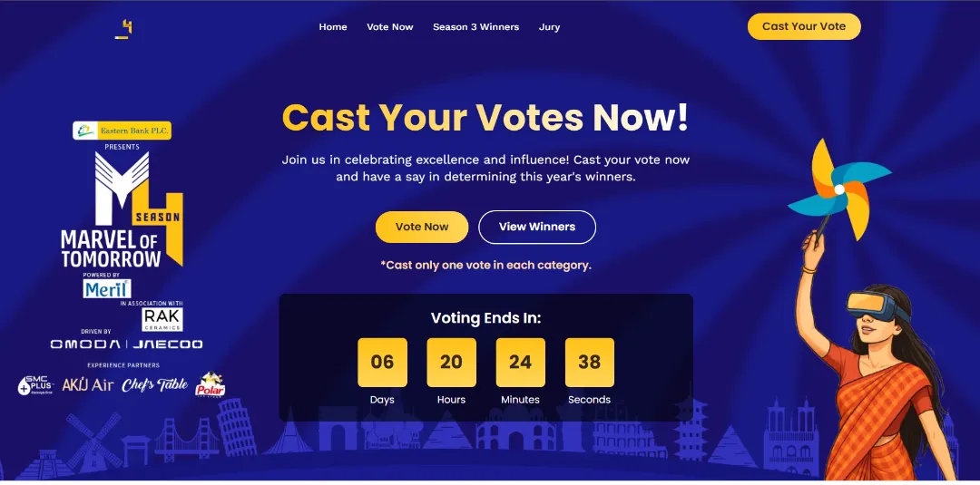Open the Home menu item
Viewport: 980px width, 485px height.
pos(333,27)
